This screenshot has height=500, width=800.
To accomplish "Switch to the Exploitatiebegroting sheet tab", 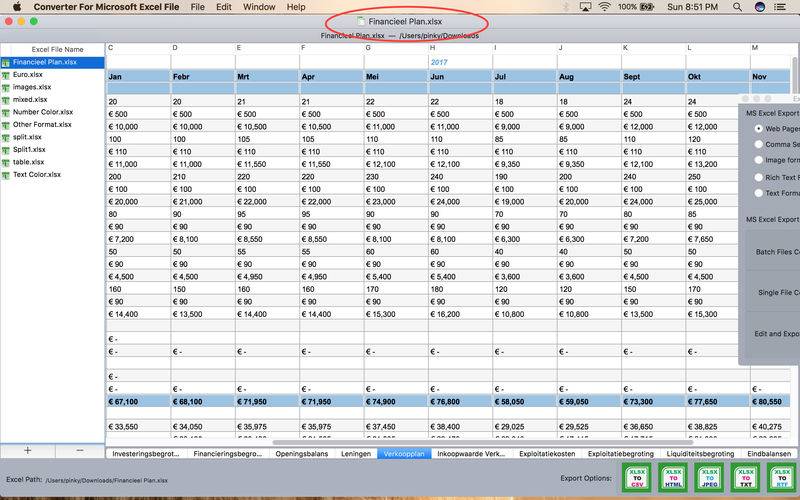I will pyautogui.click(x=620, y=454).
